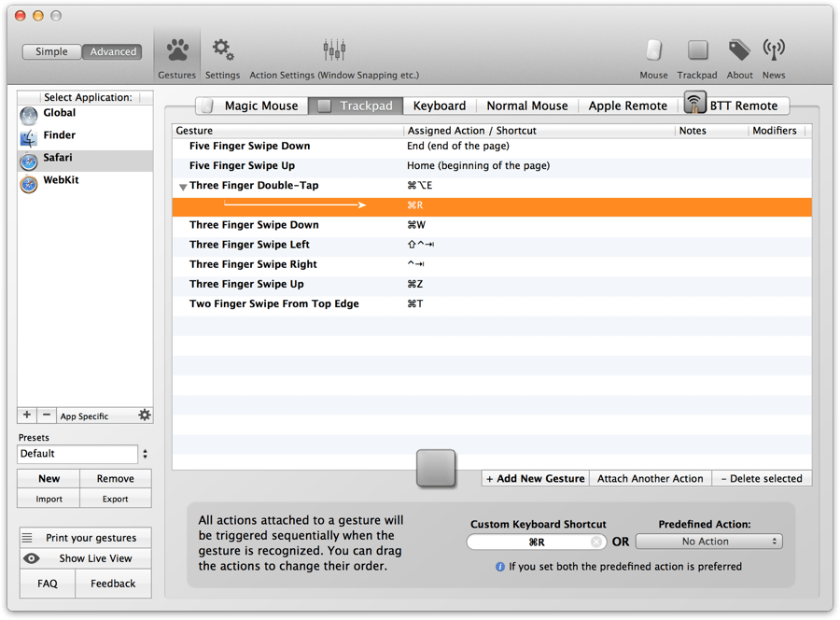Viewport: 840px width, 620px height.
Task: Open the About tag icon
Action: tap(739, 50)
